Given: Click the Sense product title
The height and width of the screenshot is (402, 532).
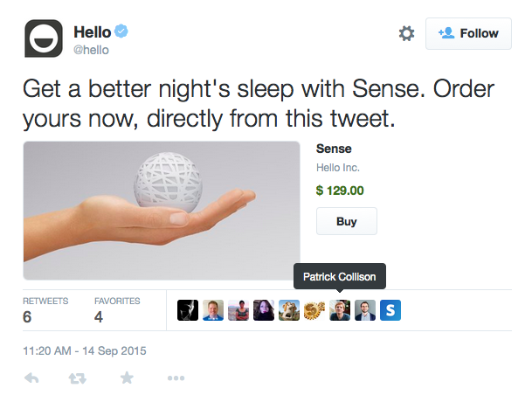Looking at the screenshot, I should pyautogui.click(x=334, y=149).
